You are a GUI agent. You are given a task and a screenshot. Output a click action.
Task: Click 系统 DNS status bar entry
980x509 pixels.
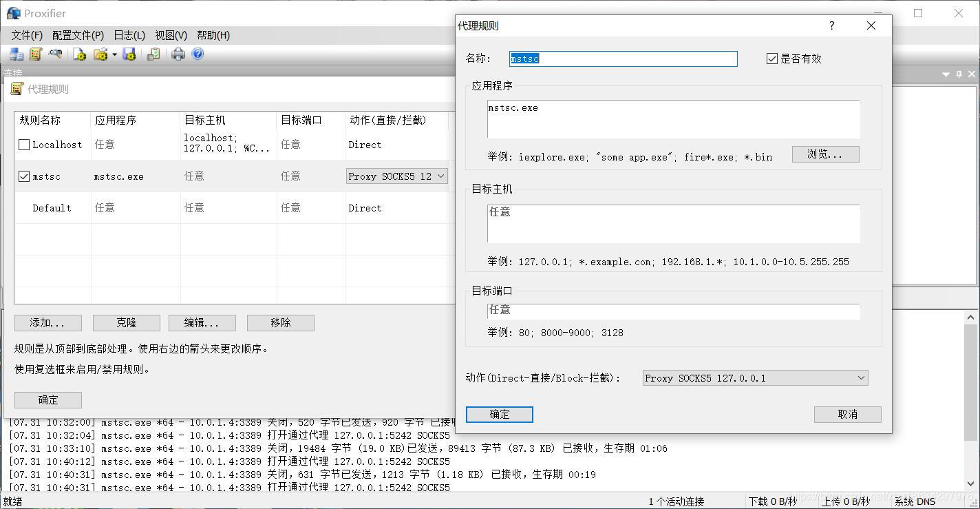tap(915, 501)
